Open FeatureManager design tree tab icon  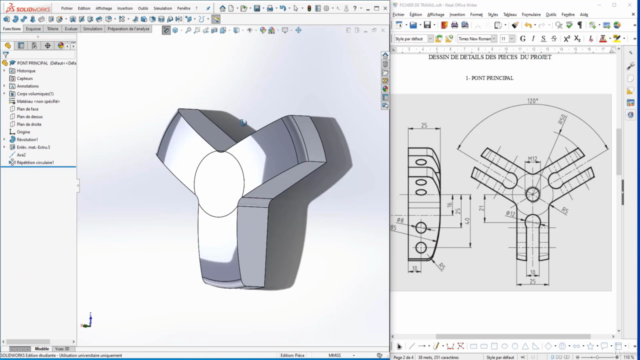click(x=8, y=46)
